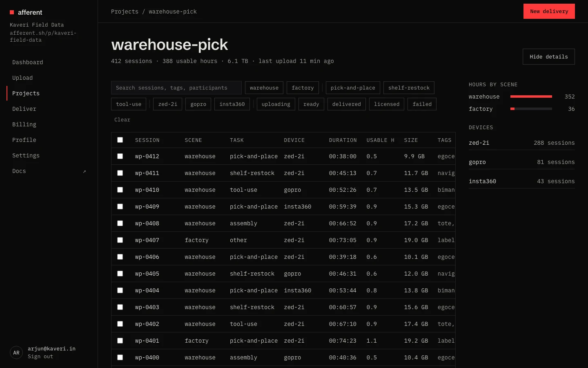
Task: Click the AR user avatar
Action: click(16, 352)
